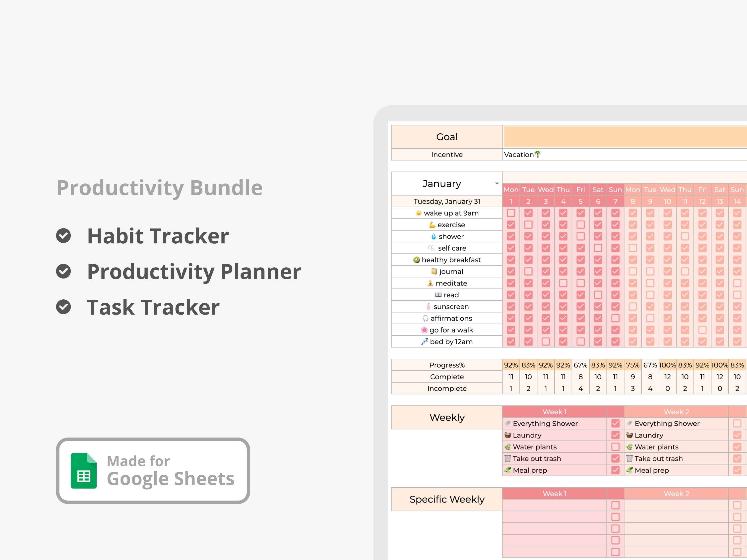Select the orange Goal input bar
Viewport: 747px width, 560px height.
[x=625, y=137]
